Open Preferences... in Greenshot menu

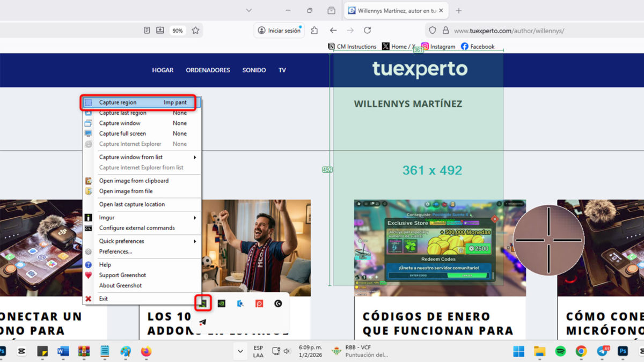[x=142, y=252]
